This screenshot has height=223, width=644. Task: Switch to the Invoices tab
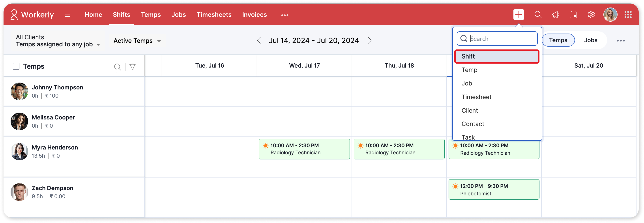coord(254,15)
